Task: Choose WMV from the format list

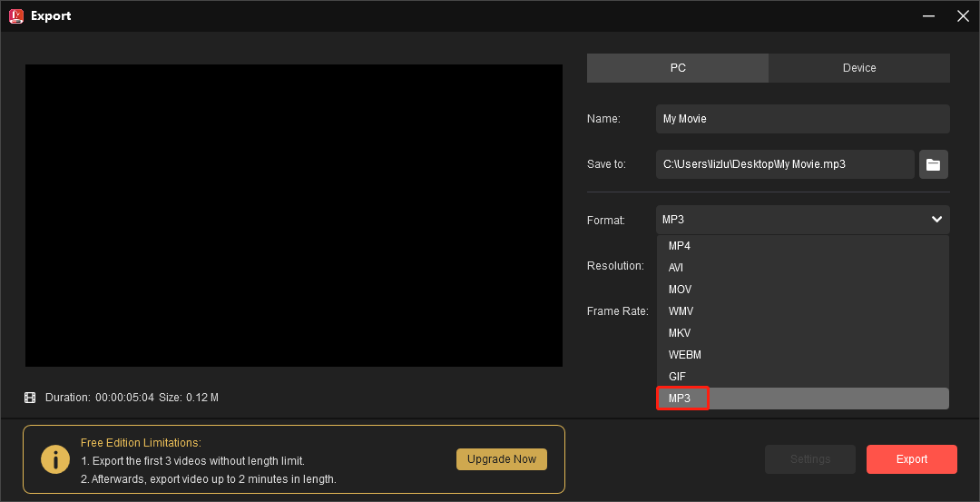Action: coord(802,310)
